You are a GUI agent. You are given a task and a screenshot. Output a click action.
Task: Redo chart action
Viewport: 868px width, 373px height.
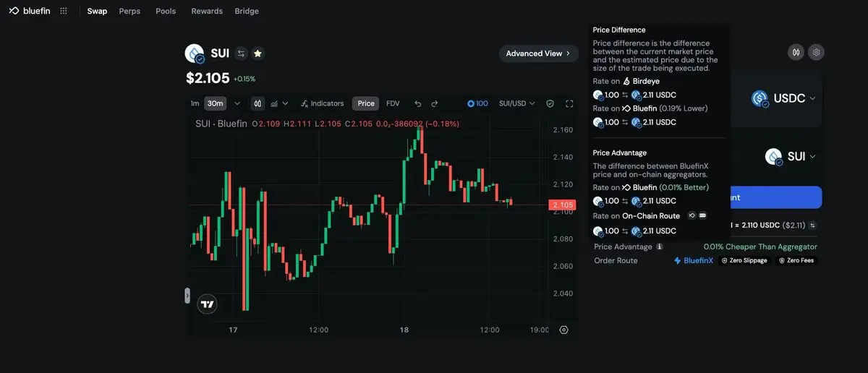point(434,103)
